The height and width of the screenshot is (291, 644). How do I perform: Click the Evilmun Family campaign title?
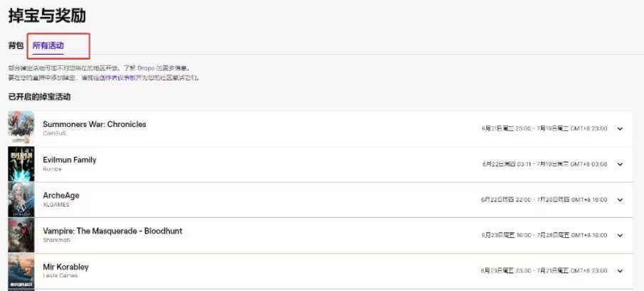(x=70, y=160)
